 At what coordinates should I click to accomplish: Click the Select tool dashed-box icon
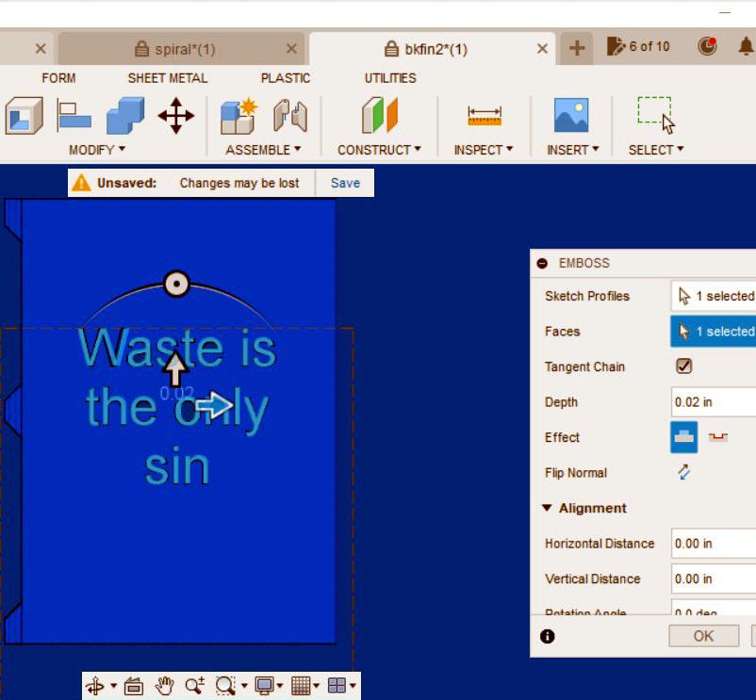coord(656,115)
